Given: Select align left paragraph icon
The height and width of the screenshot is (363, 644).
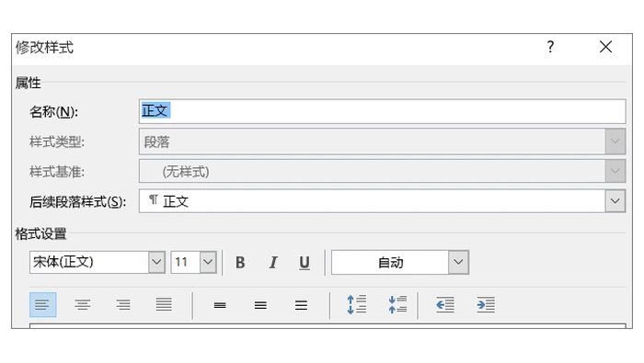Looking at the screenshot, I should [x=42, y=305].
